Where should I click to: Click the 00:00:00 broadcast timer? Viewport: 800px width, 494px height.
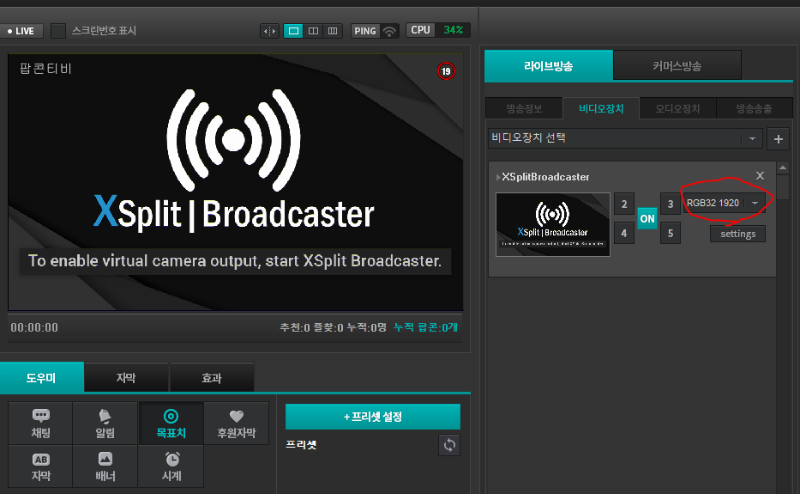34,328
